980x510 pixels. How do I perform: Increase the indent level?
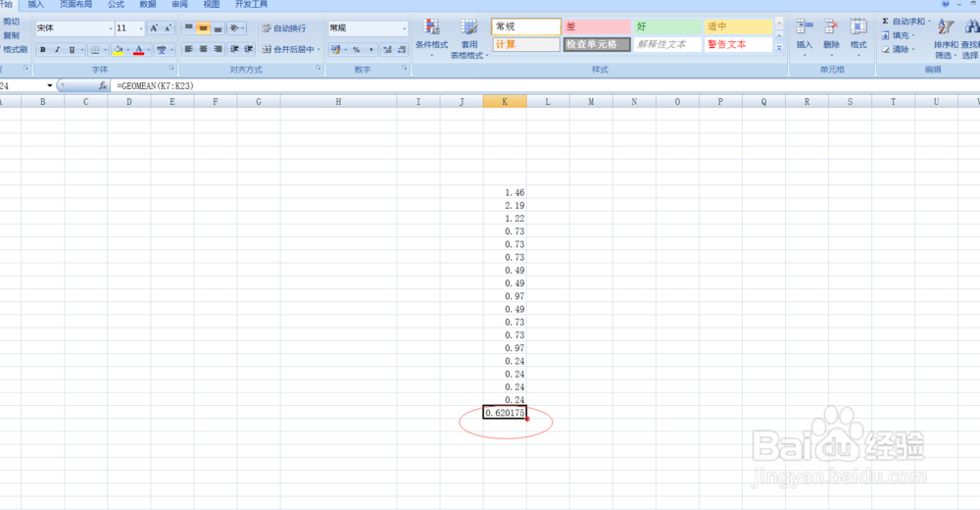[249, 49]
